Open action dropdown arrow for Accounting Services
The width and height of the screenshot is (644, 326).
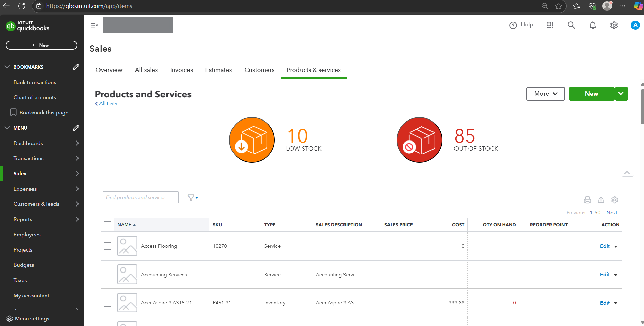coord(616,275)
